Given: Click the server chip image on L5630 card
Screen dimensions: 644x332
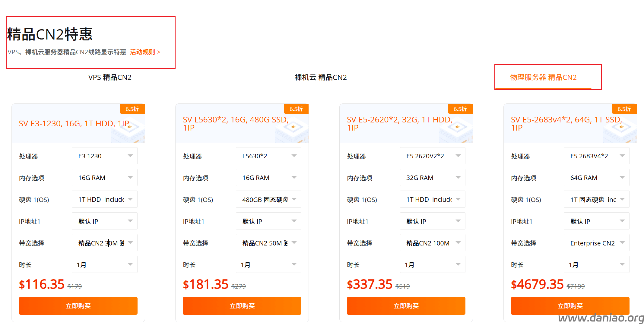Looking at the screenshot, I should 292,130.
